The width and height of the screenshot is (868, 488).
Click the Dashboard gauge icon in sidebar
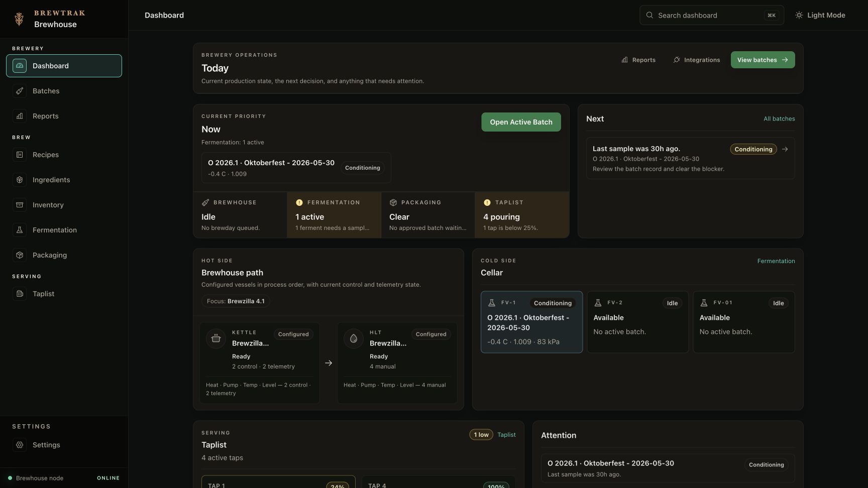point(20,66)
